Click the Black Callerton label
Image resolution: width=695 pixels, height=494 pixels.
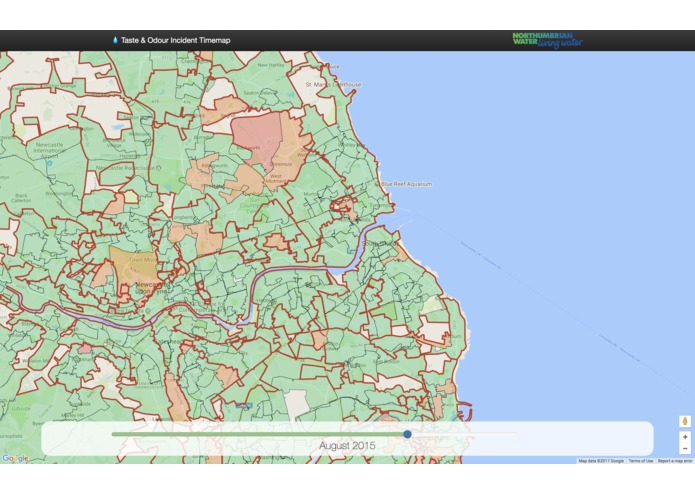point(21,198)
